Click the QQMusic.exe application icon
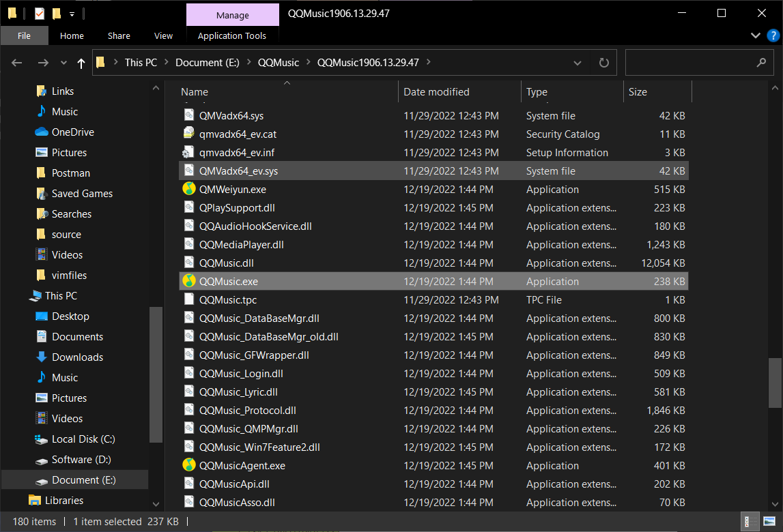 pyautogui.click(x=189, y=281)
